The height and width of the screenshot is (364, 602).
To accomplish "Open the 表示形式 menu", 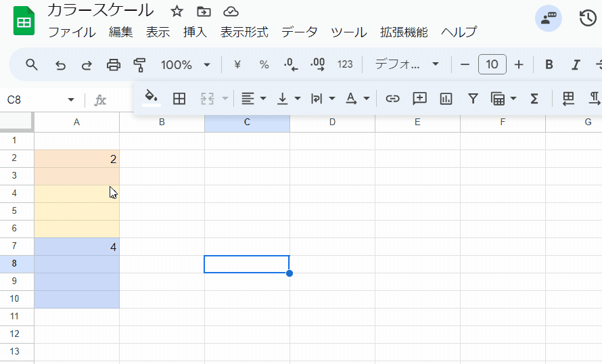I will point(244,32).
